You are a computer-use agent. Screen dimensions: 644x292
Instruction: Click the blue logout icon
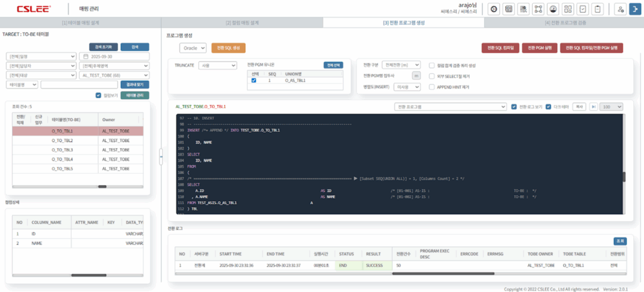[x=635, y=9]
